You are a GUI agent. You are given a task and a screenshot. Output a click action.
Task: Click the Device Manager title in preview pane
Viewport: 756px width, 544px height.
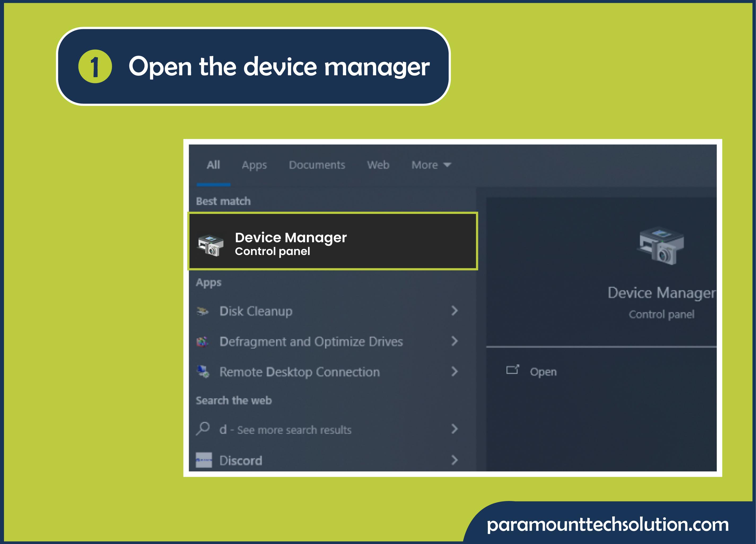pos(662,293)
